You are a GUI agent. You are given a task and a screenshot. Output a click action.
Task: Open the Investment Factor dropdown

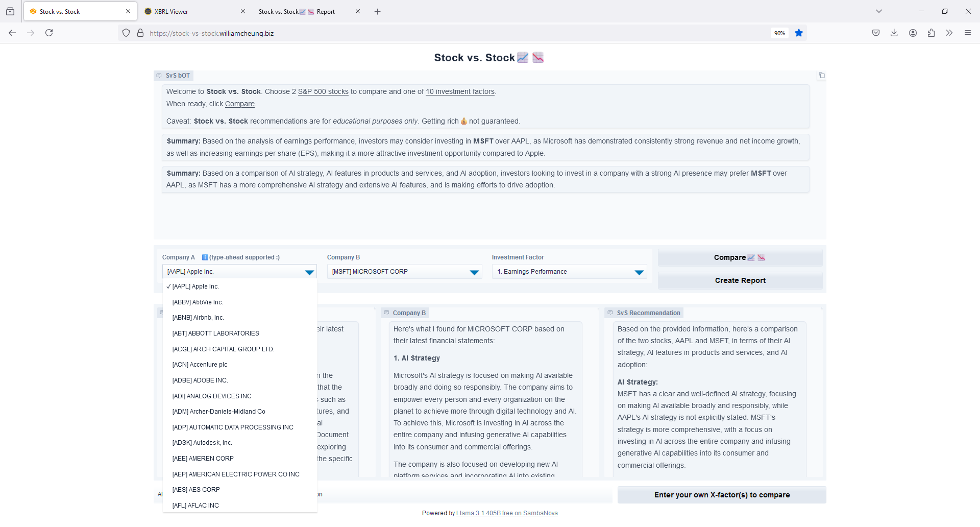click(x=569, y=272)
